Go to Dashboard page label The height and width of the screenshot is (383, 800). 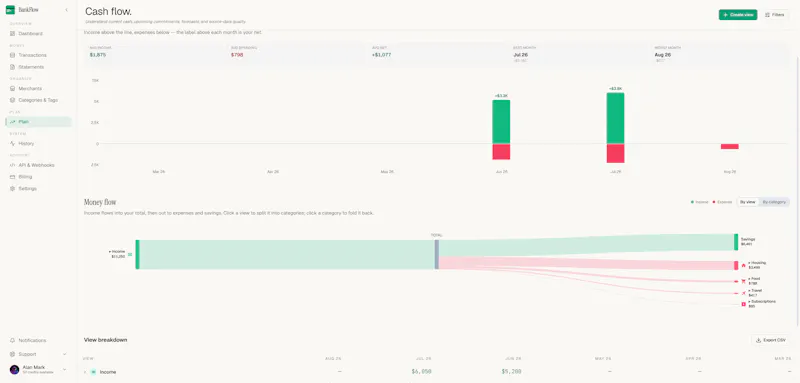tap(31, 34)
